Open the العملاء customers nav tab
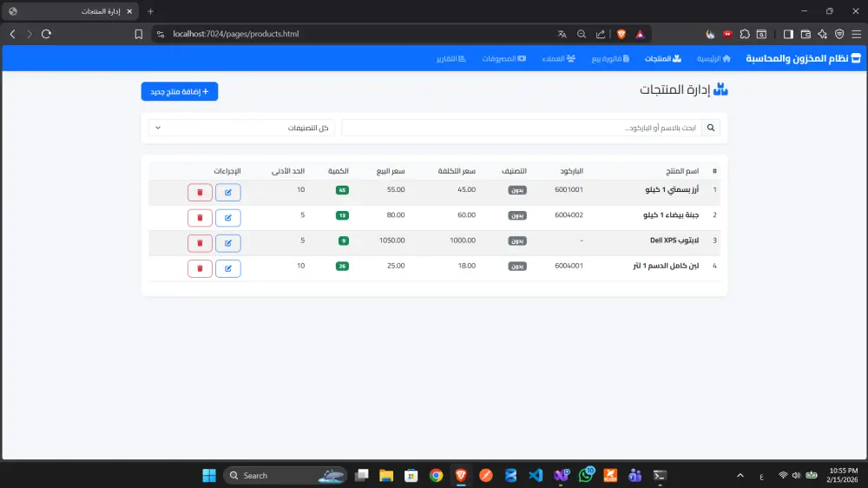The width and height of the screenshot is (868, 488). 558,59
